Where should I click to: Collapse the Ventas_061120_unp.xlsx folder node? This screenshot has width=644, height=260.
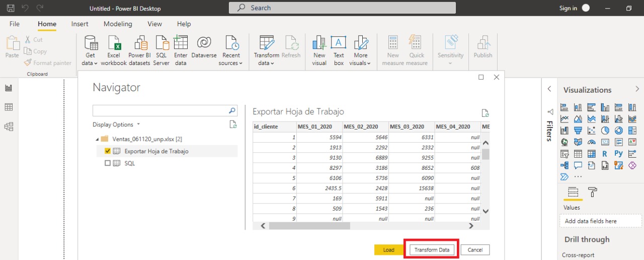tap(97, 139)
